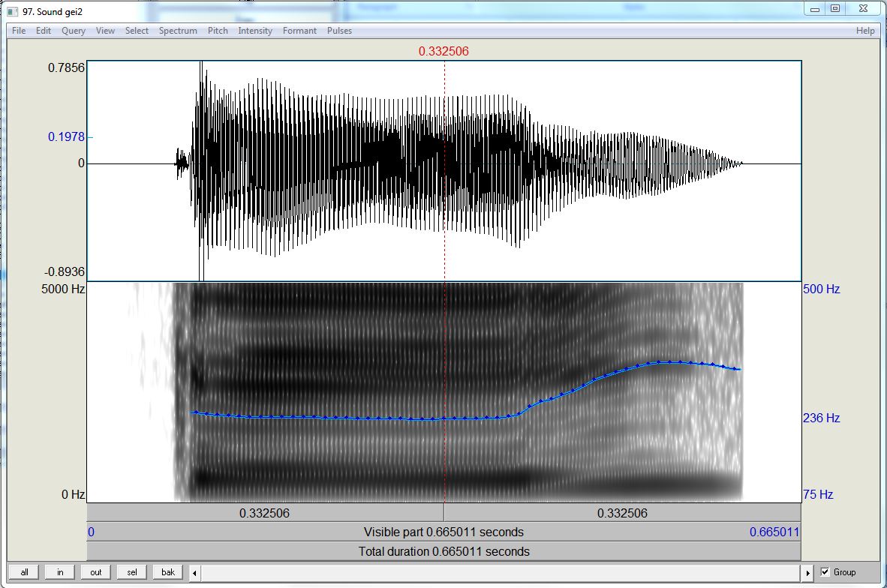Play the left 0.332506 segment bar
Image resolution: width=887 pixels, height=588 pixels.
click(x=265, y=513)
